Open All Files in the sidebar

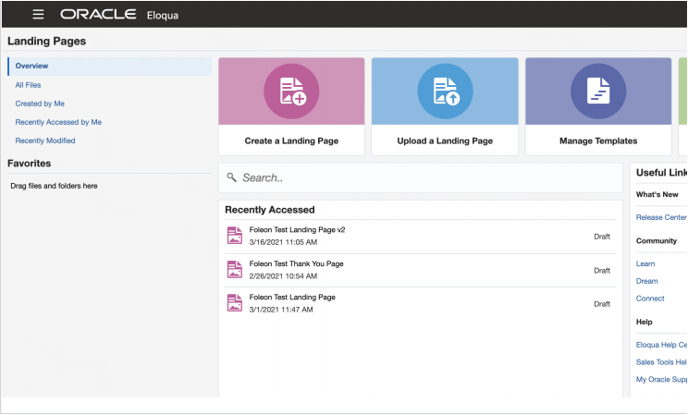(29, 85)
